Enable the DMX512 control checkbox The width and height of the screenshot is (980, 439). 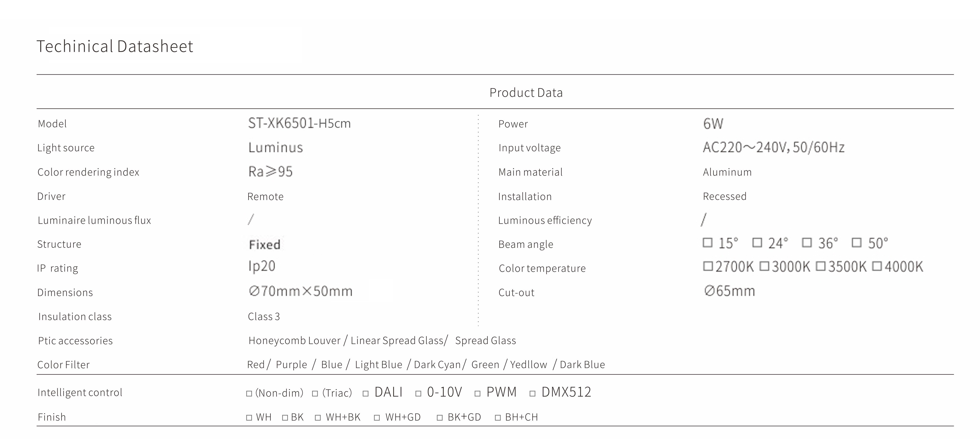click(533, 393)
